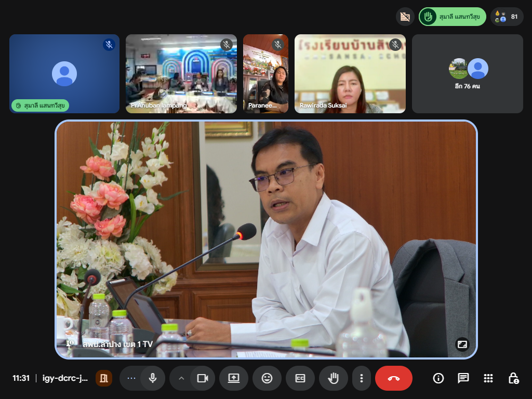Open the meeting details info icon
The image size is (532, 399).
[x=438, y=378]
